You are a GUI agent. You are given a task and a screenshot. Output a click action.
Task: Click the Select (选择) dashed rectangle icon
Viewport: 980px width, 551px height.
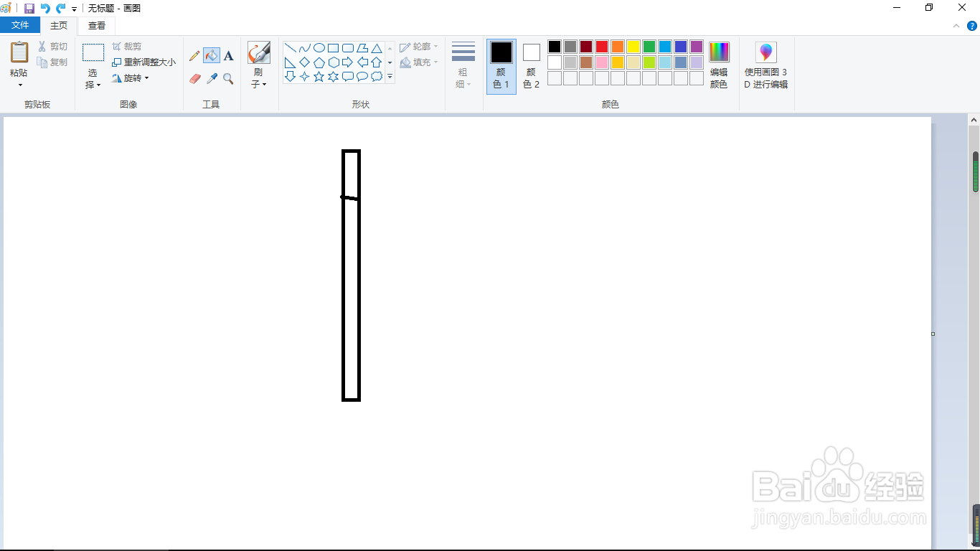(x=93, y=52)
